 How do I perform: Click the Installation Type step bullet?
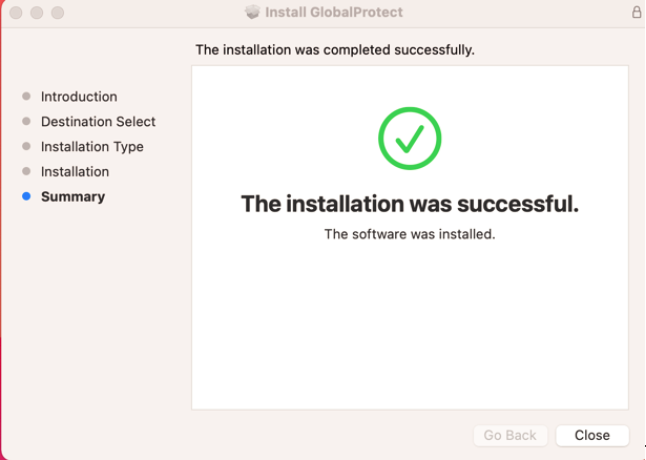click(x=26, y=146)
